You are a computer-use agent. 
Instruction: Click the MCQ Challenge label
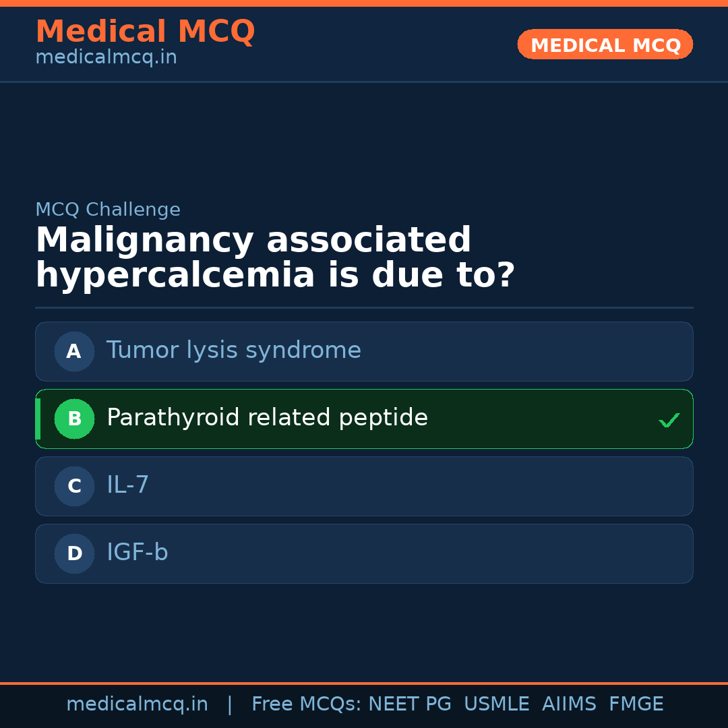pyautogui.click(x=108, y=210)
